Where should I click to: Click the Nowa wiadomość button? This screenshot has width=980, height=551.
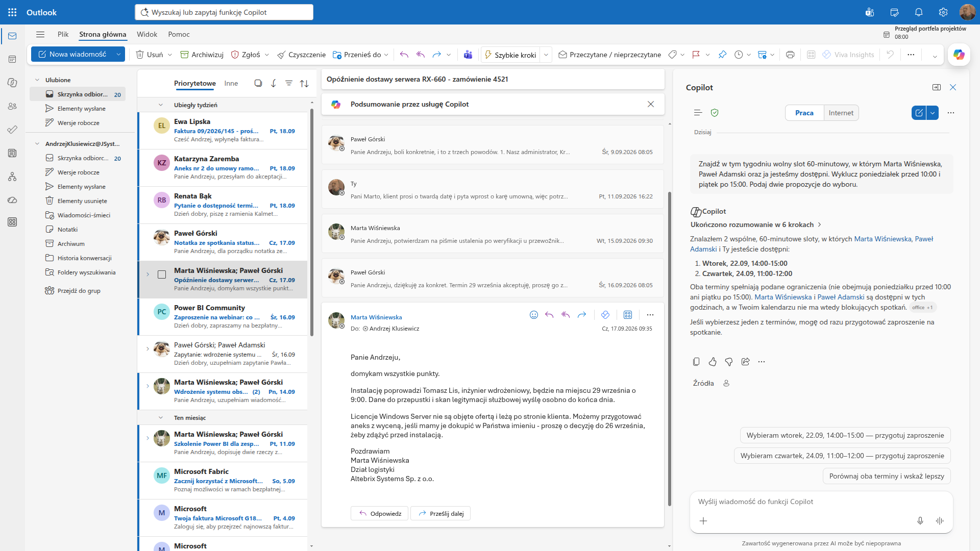coord(72,54)
